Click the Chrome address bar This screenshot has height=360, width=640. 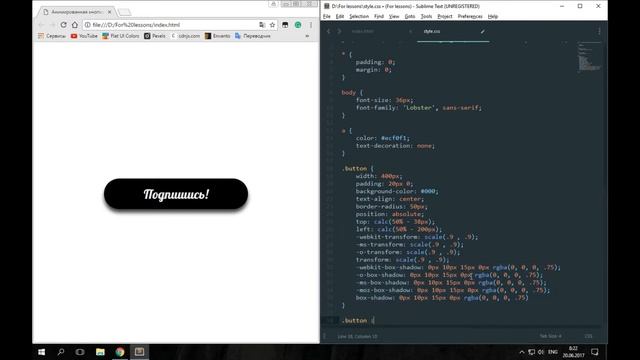tap(176, 25)
